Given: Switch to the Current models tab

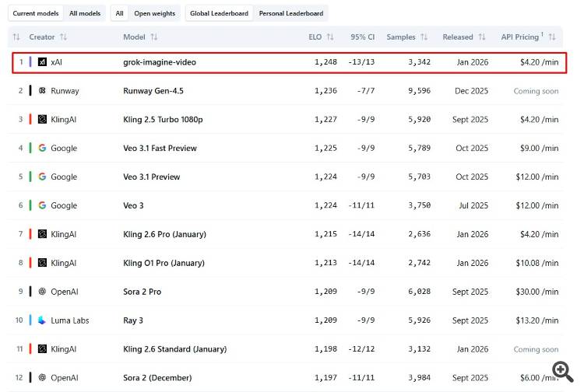Looking at the screenshot, I should click(36, 13).
